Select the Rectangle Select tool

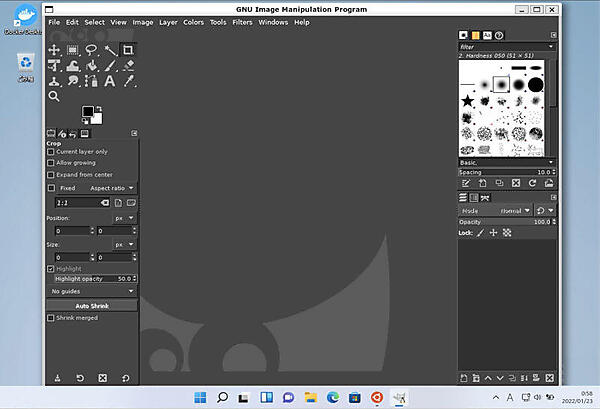click(72, 50)
